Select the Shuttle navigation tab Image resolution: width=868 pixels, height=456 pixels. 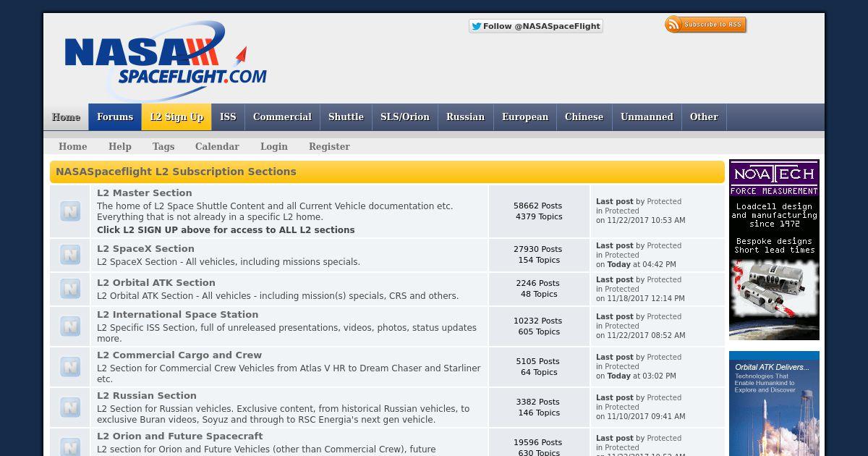click(346, 117)
